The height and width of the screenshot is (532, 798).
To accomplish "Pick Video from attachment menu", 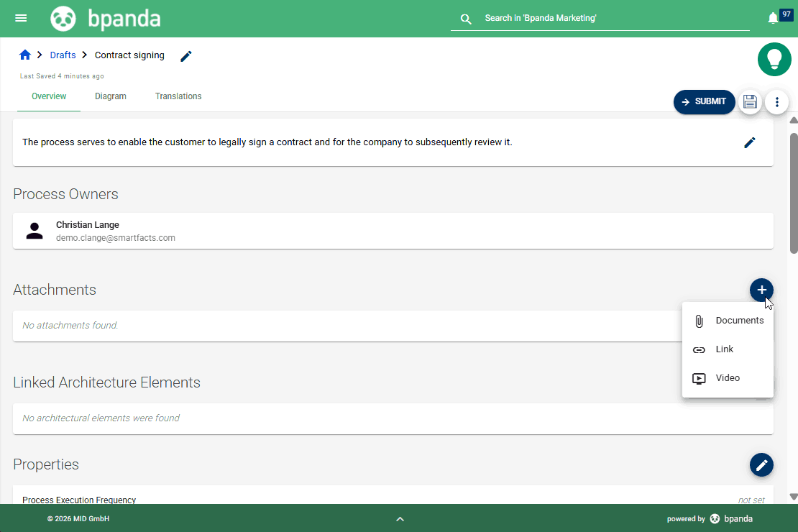I will tap(728, 378).
